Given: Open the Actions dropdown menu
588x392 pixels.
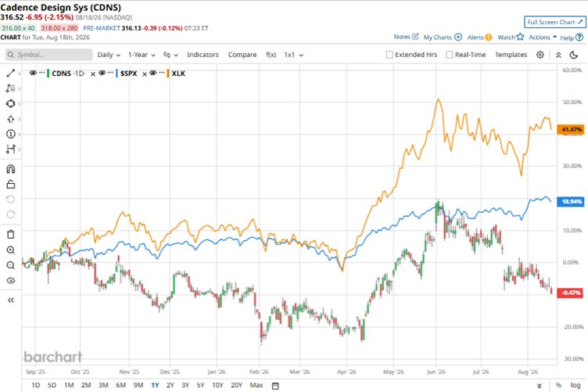Looking at the screenshot, I should (x=543, y=37).
